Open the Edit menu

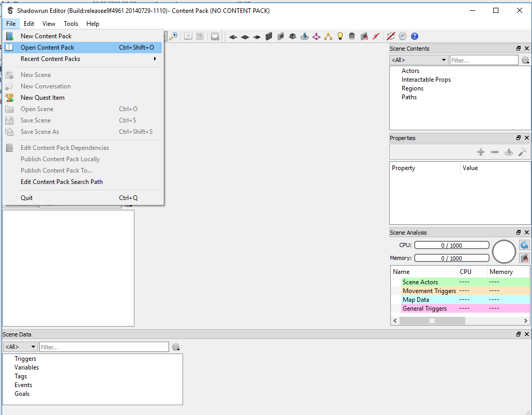pyautogui.click(x=29, y=24)
